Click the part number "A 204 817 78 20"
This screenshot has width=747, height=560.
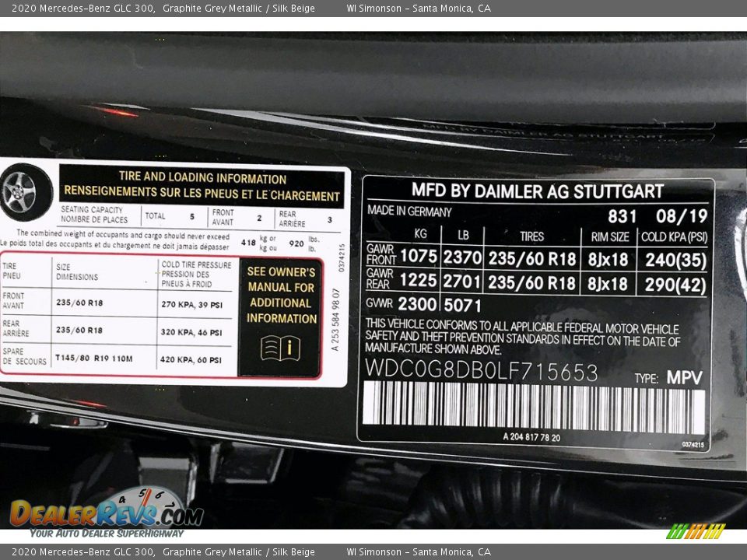[x=531, y=436]
